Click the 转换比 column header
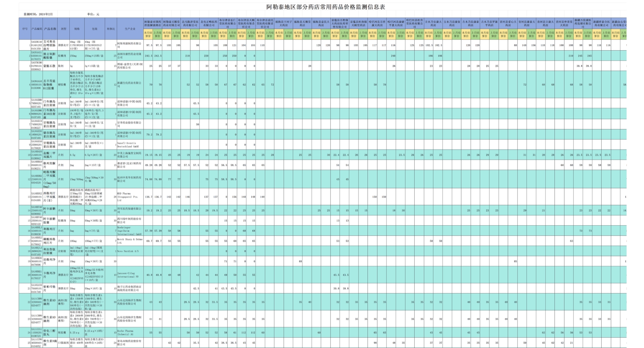The width and height of the screenshot is (644, 348). click(111, 28)
